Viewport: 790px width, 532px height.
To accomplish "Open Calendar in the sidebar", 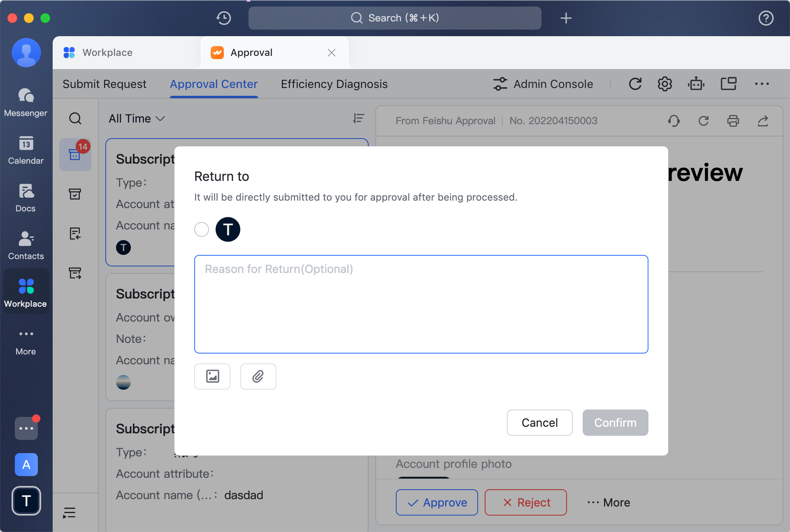I will click(26, 150).
